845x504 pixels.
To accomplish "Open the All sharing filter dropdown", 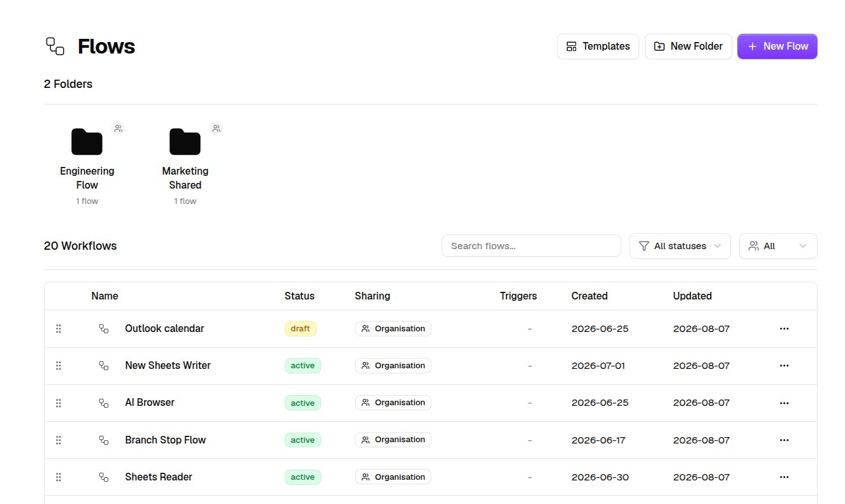I will click(778, 246).
